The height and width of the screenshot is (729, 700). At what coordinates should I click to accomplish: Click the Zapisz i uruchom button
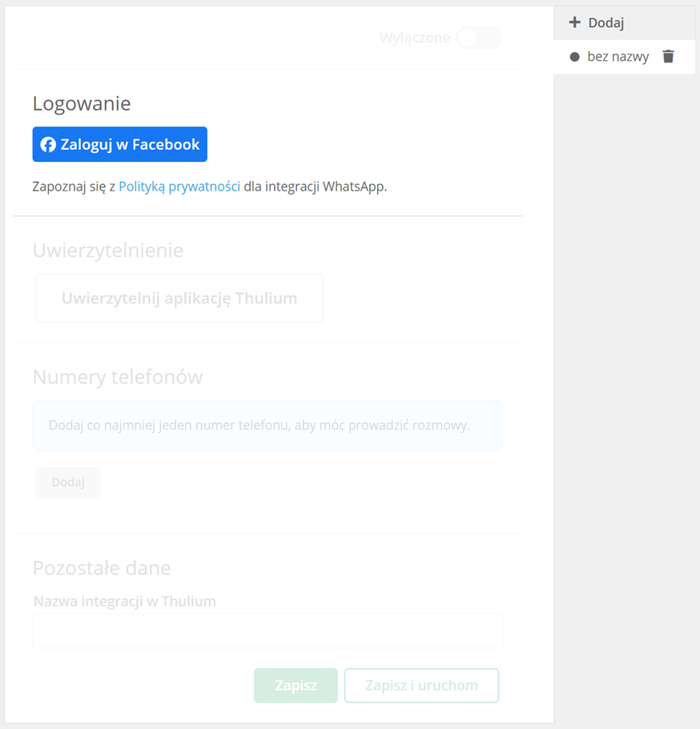click(421, 685)
